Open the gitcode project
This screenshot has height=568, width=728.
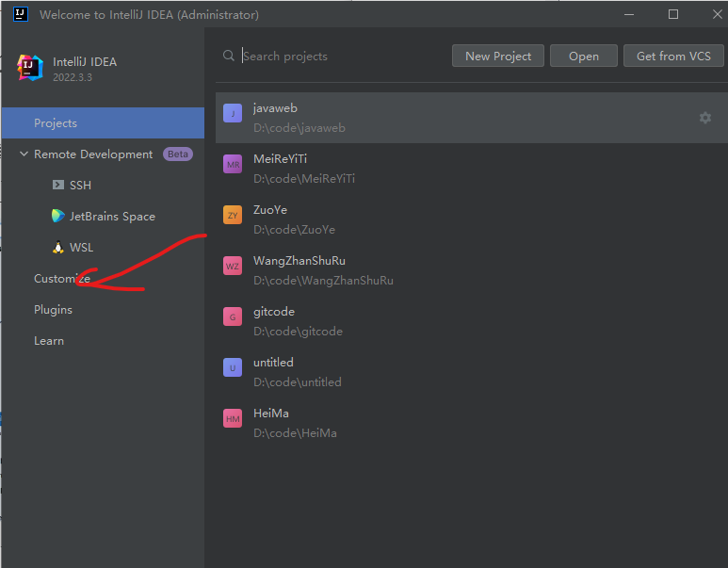click(x=472, y=321)
